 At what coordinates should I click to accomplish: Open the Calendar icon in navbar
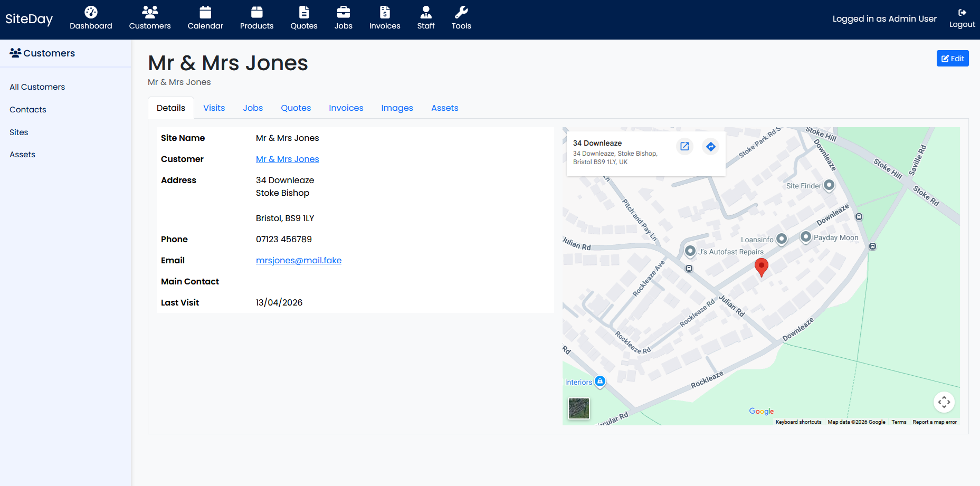(x=205, y=12)
